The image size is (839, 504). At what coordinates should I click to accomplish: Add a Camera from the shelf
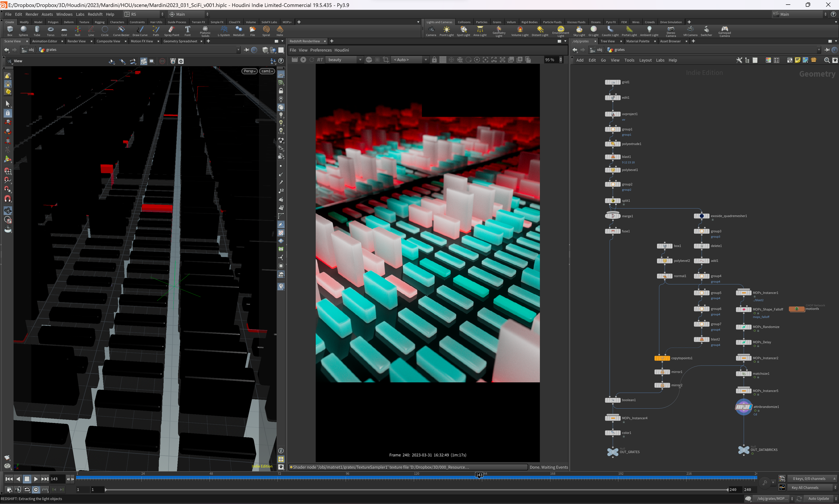pos(431,31)
